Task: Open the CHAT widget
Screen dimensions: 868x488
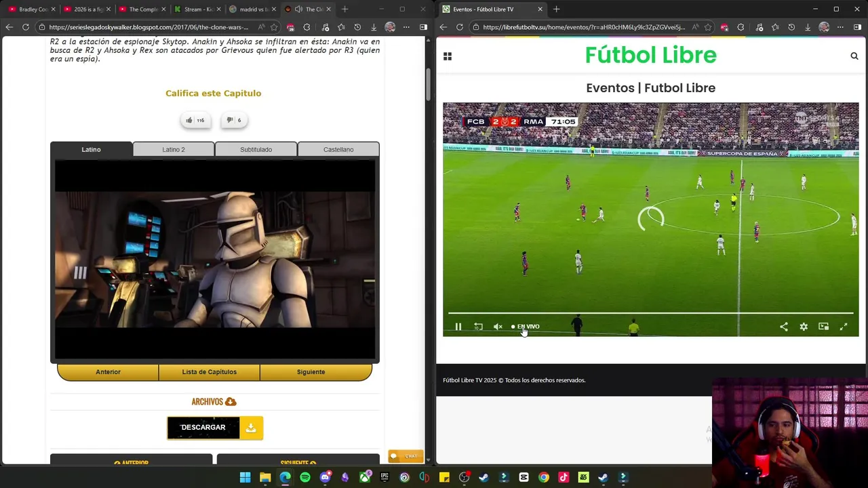Action: tap(406, 456)
